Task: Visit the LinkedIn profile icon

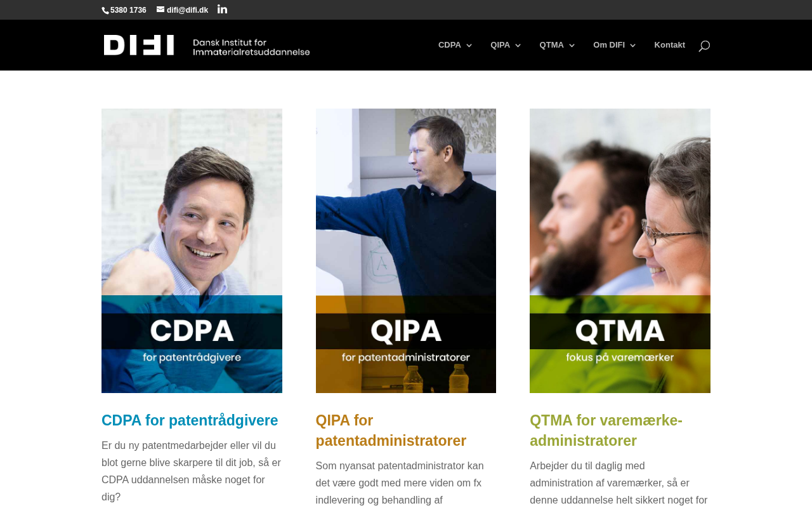Action: coord(222,9)
